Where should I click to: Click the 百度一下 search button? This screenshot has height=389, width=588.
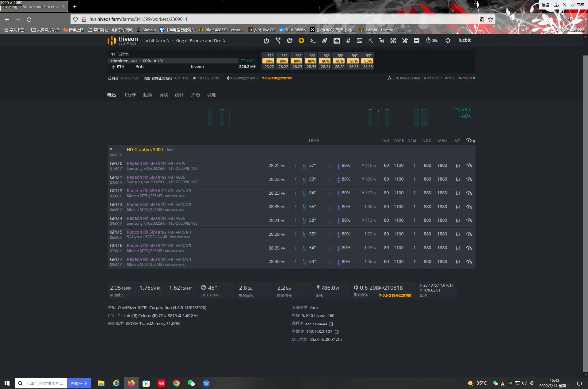[x=79, y=383]
